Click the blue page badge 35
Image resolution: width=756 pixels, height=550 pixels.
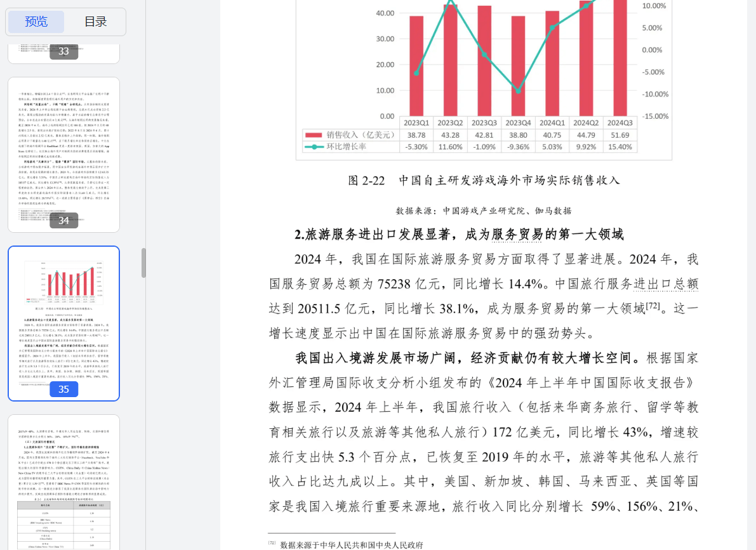click(63, 389)
